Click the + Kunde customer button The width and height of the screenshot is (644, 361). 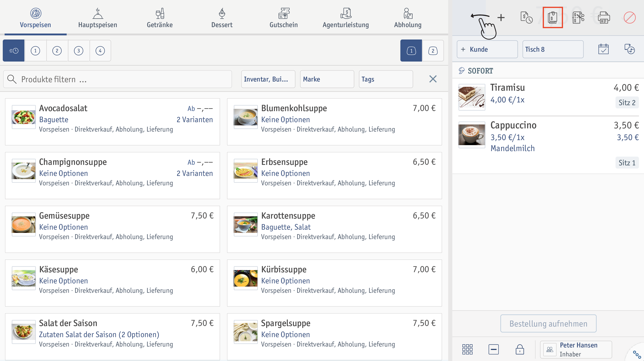(x=487, y=49)
